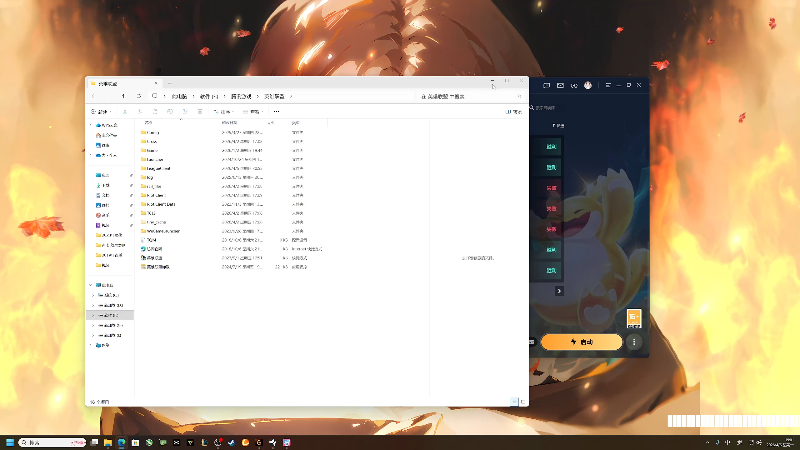This screenshot has height=450, width=800.
Task: Open Pictures from the Explorer quick access
Action: coord(103,205)
